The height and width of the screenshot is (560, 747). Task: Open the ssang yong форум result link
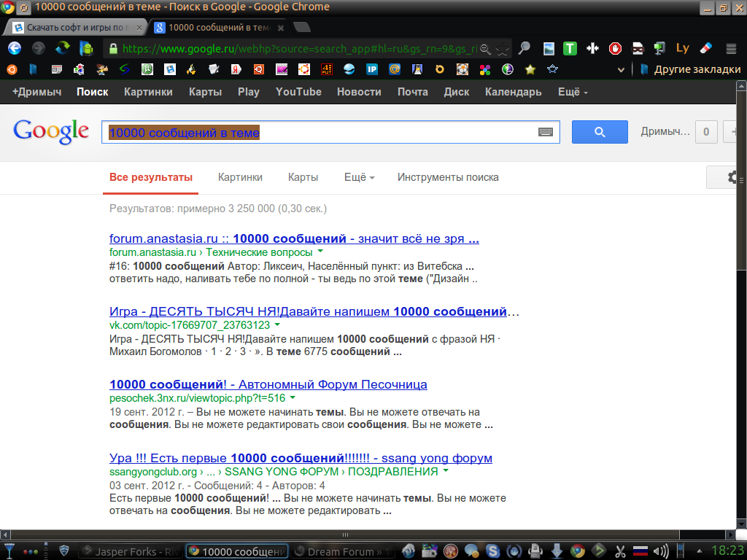pyautogui.click(x=301, y=458)
